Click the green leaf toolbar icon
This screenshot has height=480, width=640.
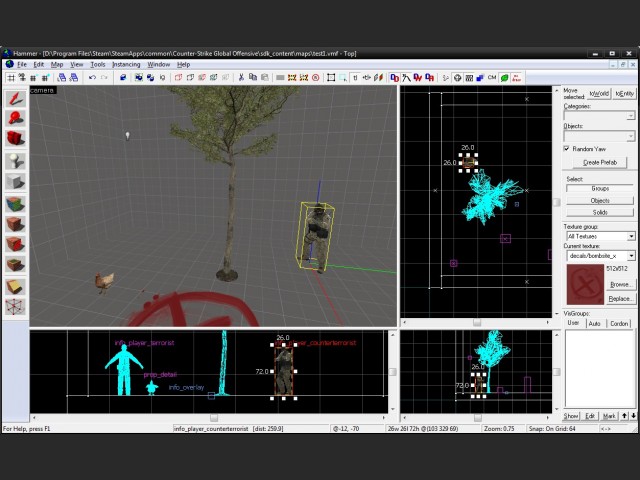coord(504,78)
